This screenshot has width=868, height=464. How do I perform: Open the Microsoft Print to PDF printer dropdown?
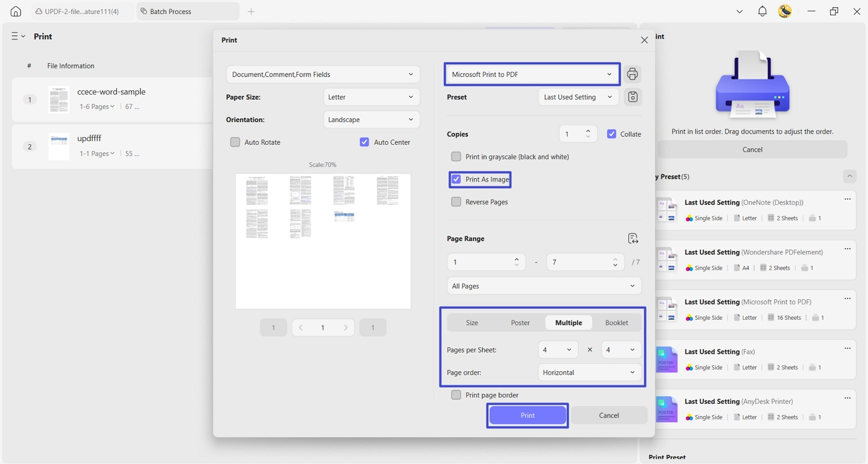pos(532,74)
